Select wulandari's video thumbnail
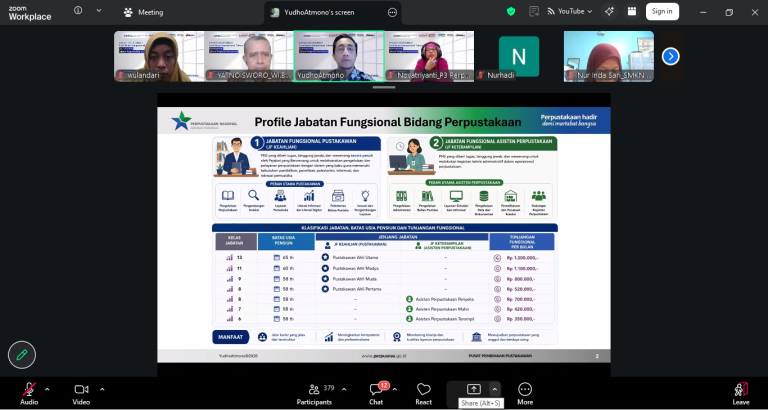Viewport: 768px width, 410px height. [x=159, y=56]
